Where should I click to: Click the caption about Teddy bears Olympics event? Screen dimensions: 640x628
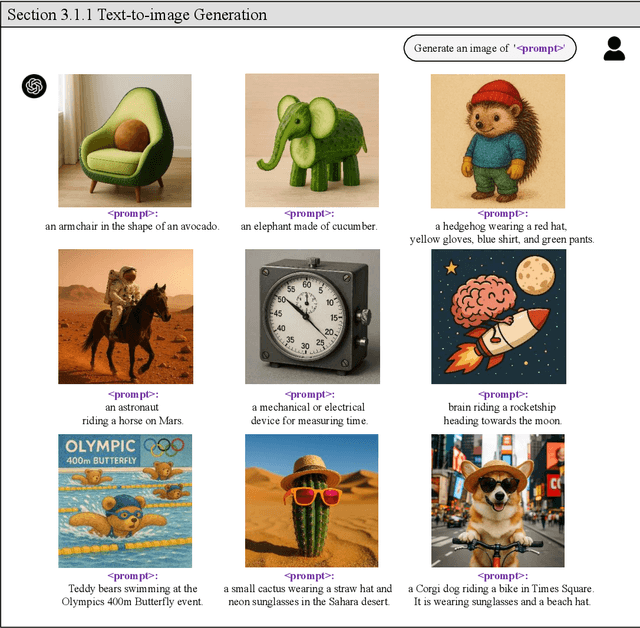click(134, 595)
